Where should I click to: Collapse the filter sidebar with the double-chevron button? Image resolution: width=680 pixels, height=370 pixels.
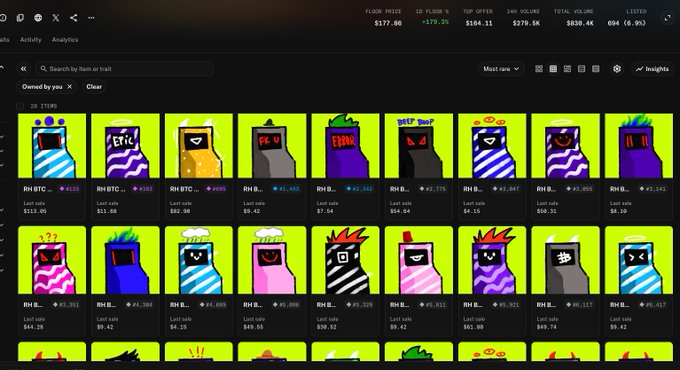tap(23, 69)
